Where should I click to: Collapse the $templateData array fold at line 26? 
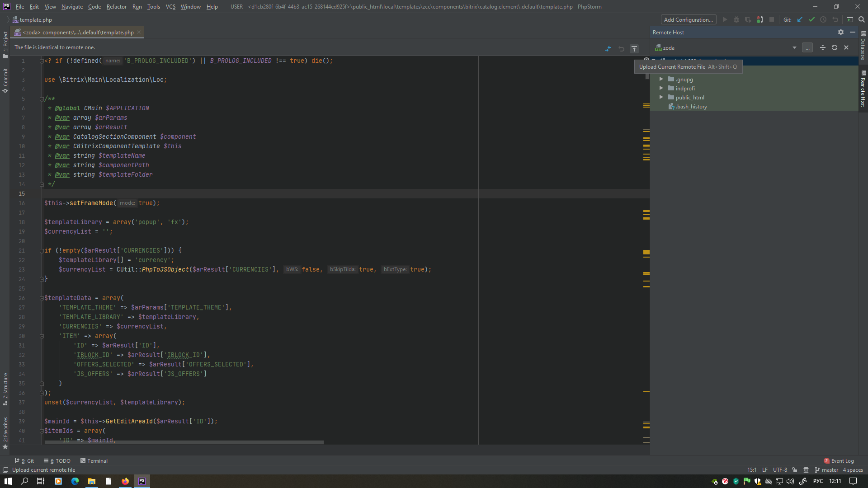[x=42, y=298]
